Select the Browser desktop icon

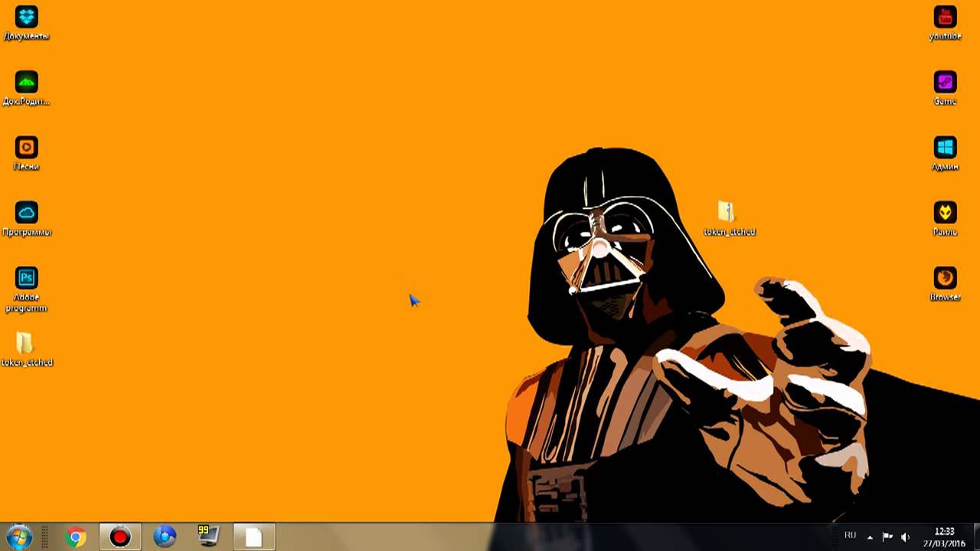pyautogui.click(x=945, y=284)
